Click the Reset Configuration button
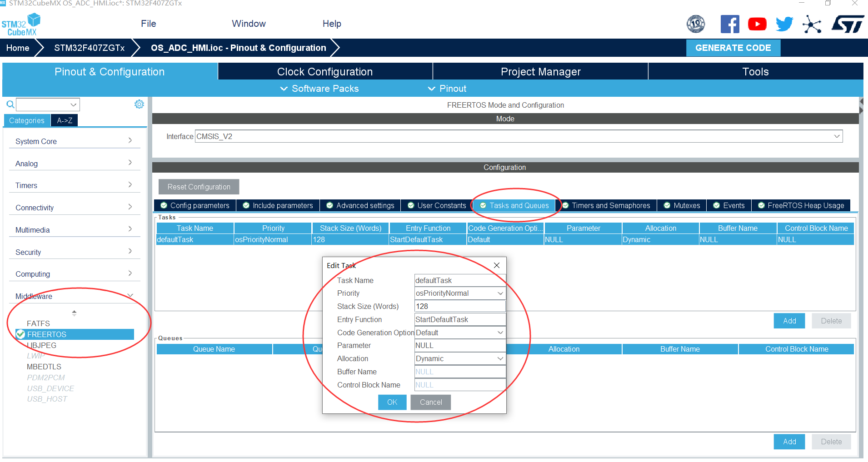 point(199,187)
